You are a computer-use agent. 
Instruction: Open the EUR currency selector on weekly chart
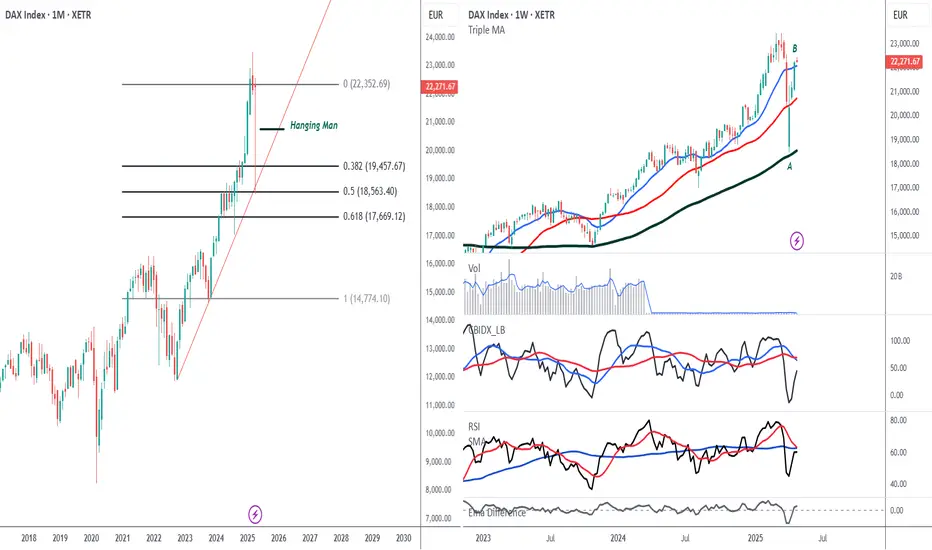900,15
